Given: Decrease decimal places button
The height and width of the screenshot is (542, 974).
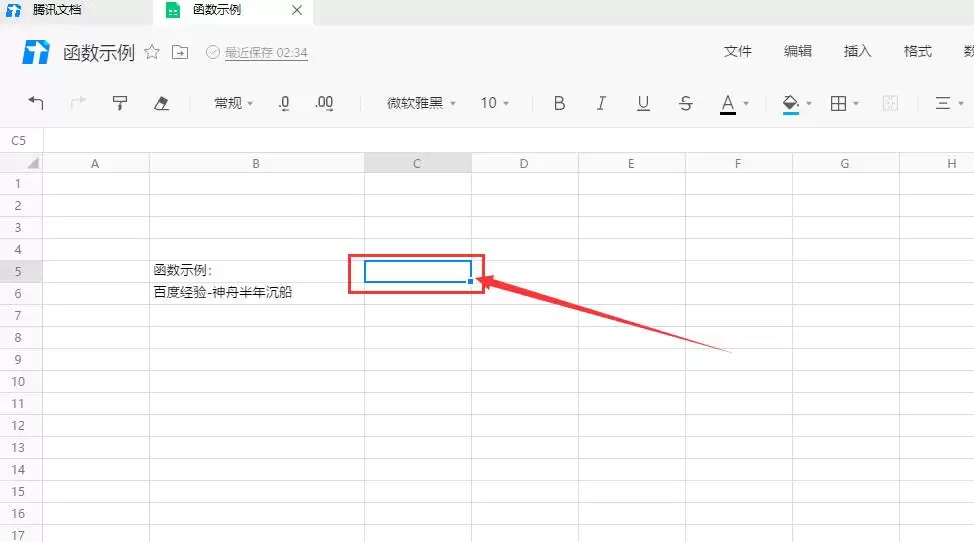Looking at the screenshot, I should [285, 103].
